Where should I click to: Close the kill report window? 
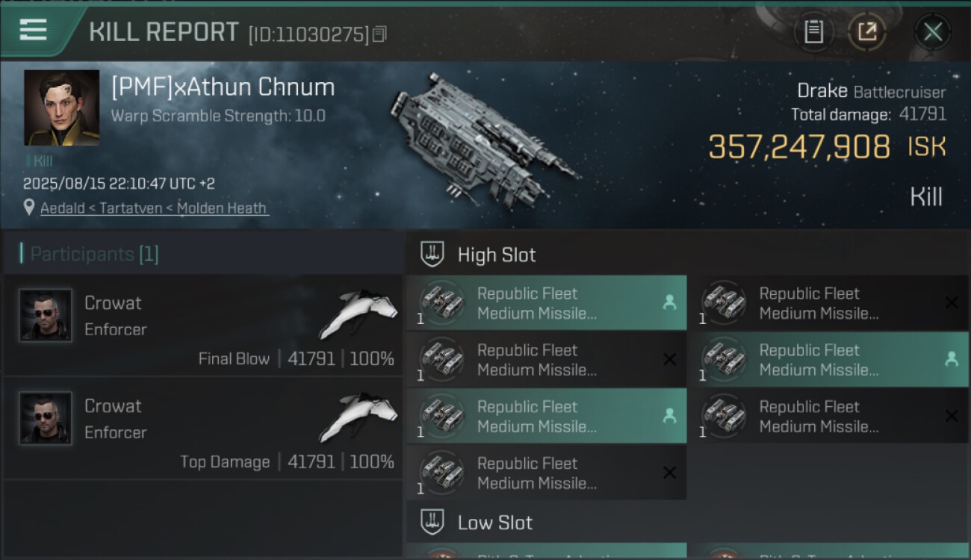coord(932,32)
